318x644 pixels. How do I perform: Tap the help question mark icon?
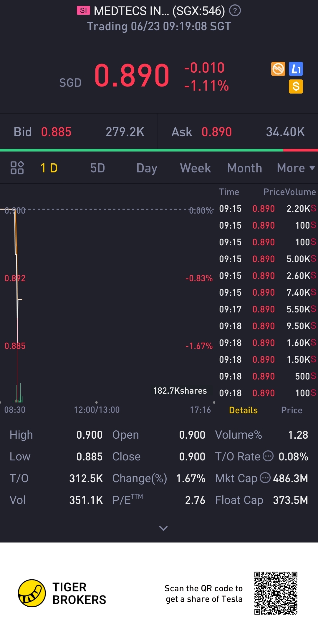coord(235,11)
